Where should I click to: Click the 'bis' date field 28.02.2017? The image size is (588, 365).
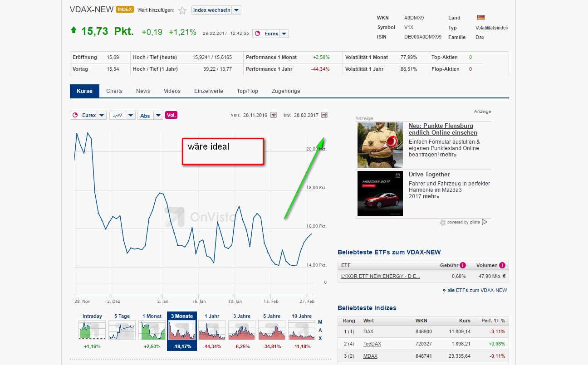click(306, 115)
